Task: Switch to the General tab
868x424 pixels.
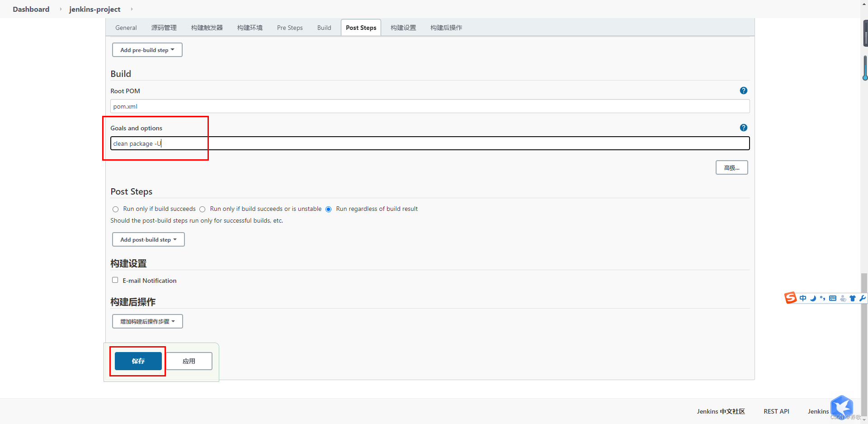Action: pos(126,28)
